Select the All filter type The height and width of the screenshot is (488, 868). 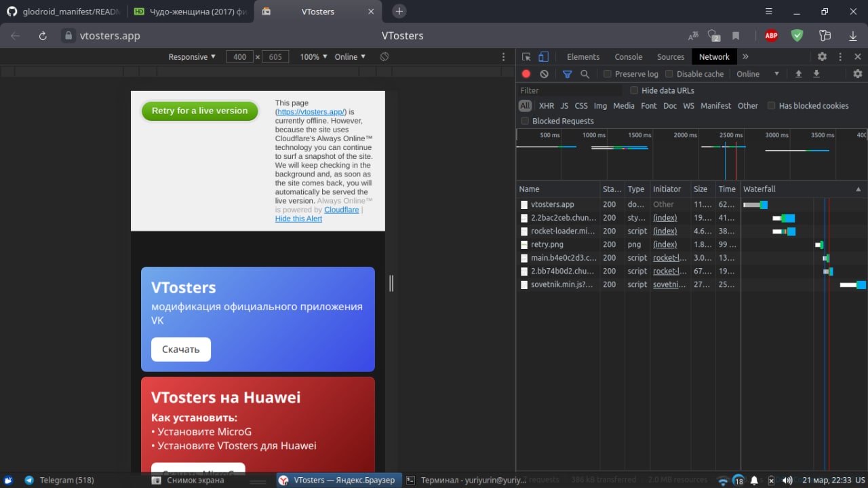pyautogui.click(x=525, y=106)
